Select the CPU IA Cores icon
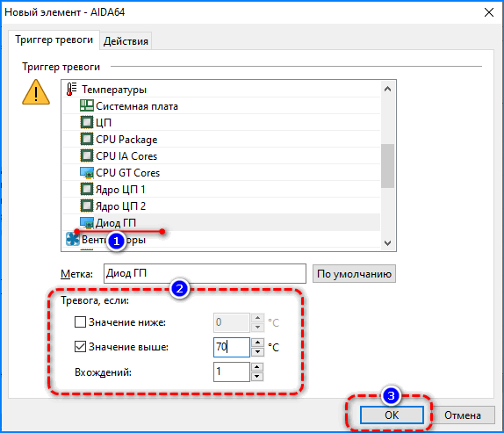Screen dimensions: 504x433 click(x=86, y=155)
